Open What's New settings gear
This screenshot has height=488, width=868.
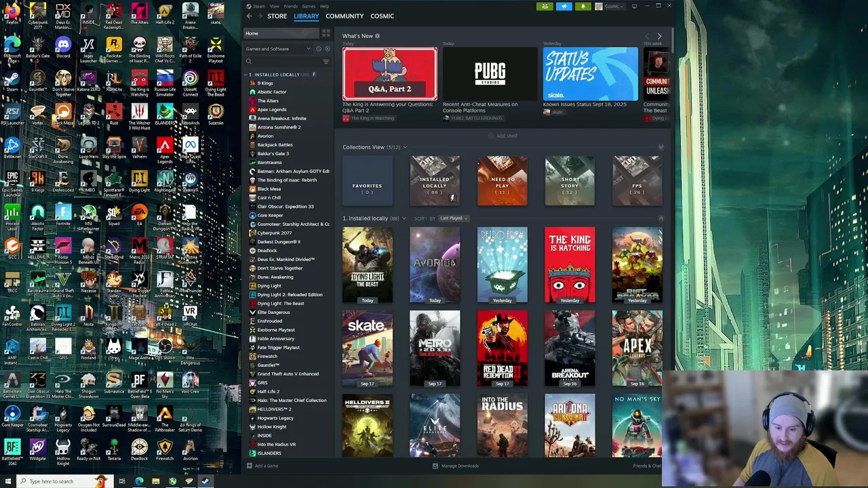point(378,36)
